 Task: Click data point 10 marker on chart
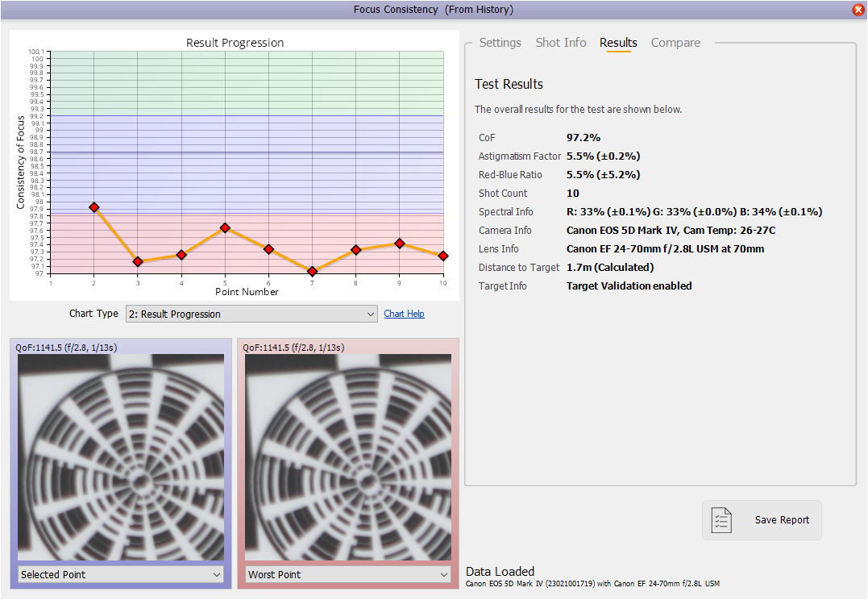coord(442,256)
